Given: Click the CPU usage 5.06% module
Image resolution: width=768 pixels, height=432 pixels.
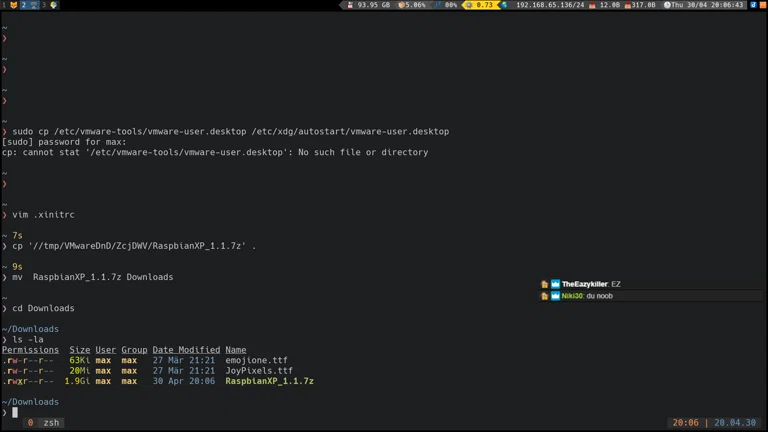Looking at the screenshot, I should [413, 5].
